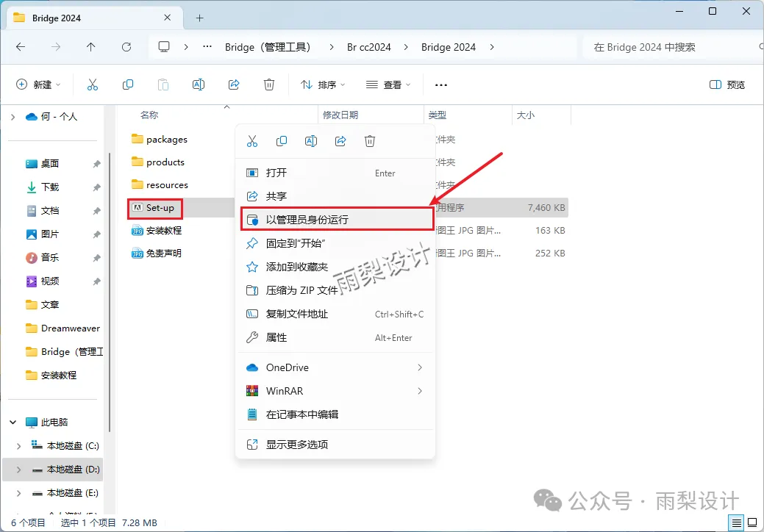This screenshot has height=532, width=764.
Task: Click the Rename icon in the toolbar
Action: point(199,85)
